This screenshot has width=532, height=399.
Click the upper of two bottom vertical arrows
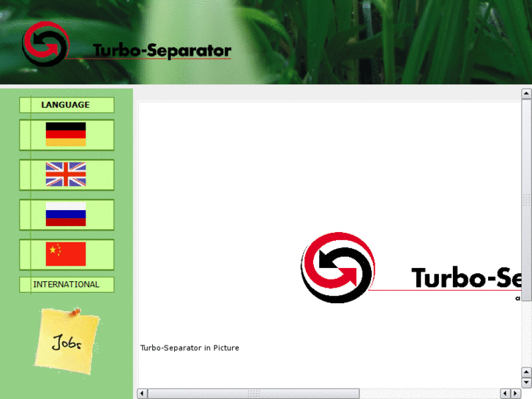(526, 372)
